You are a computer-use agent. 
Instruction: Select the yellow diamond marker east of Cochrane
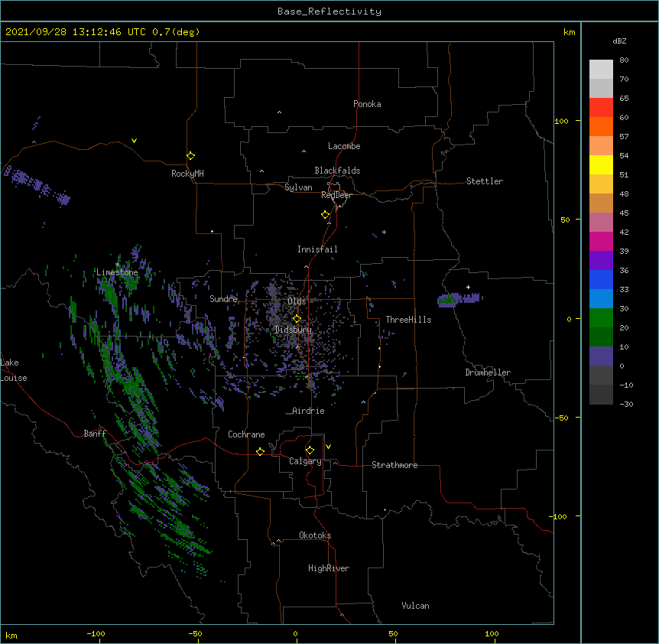click(260, 451)
